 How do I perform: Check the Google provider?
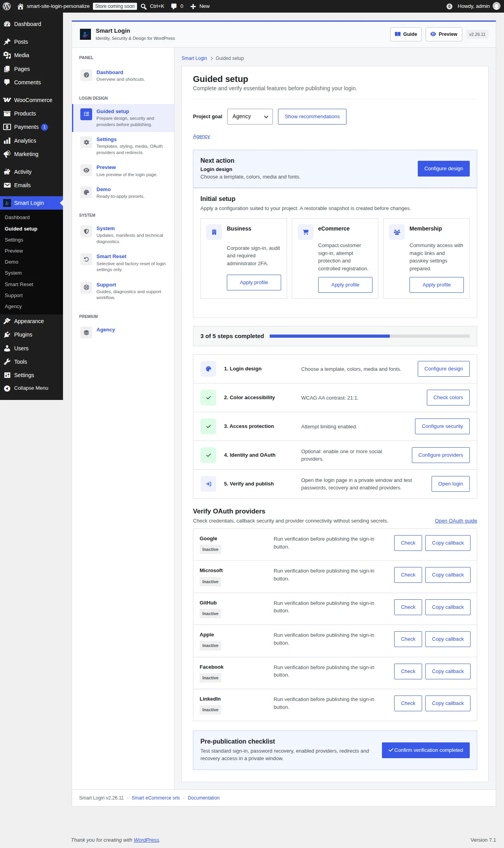[408, 543]
